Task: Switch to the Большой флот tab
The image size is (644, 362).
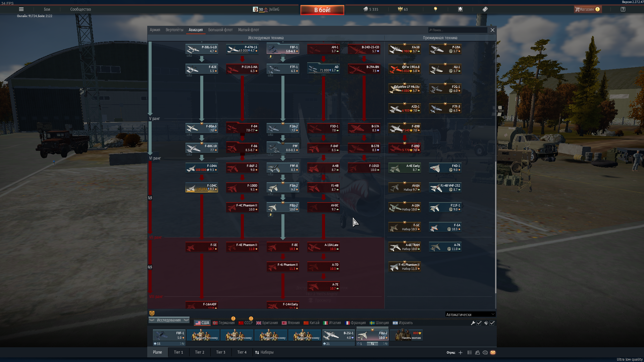Action: click(220, 30)
